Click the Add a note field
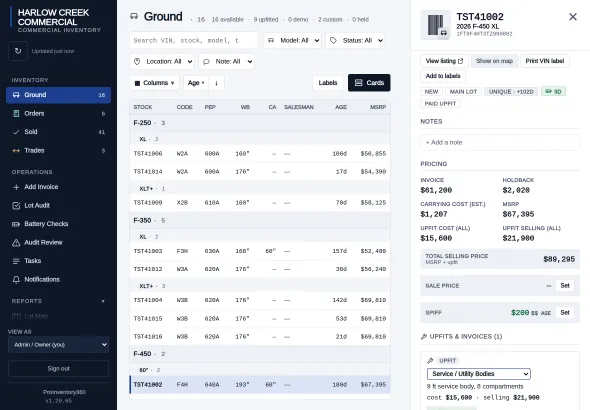 (x=500, y=143)
